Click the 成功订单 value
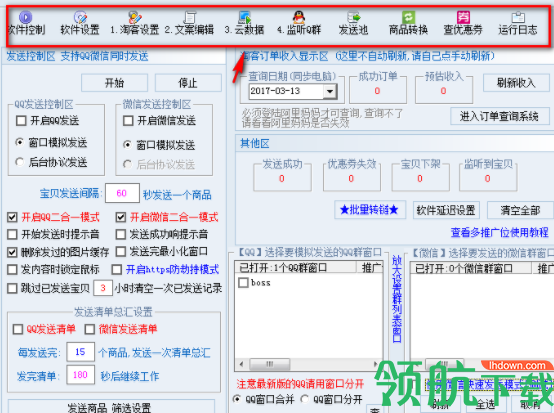The image size is (554, 413). pyautogui.click(x=377, y=91)
